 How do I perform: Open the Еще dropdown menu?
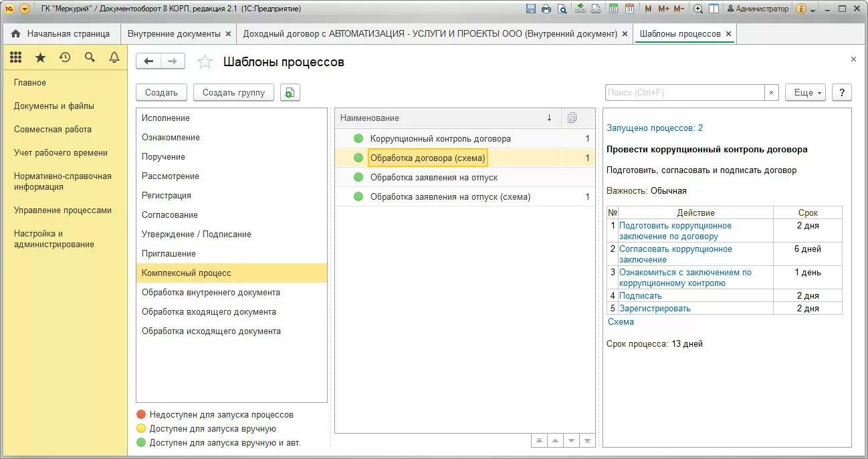(805, 93)
